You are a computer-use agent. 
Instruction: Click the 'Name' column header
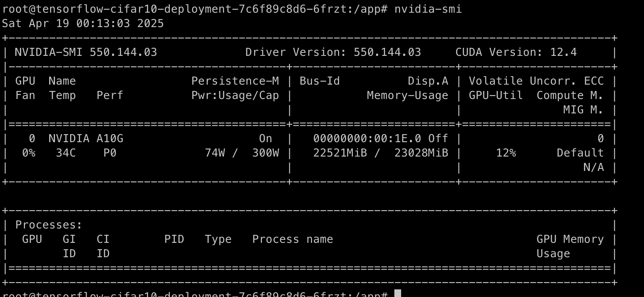tap(63, 81)
